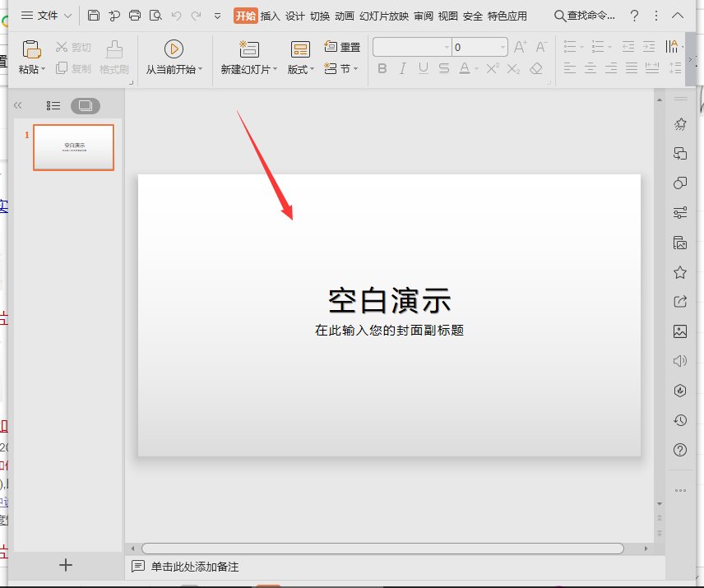This screenshot has height=588, width=704.
Task: Toggle italic formatting
Action: (x=401, y=68)
